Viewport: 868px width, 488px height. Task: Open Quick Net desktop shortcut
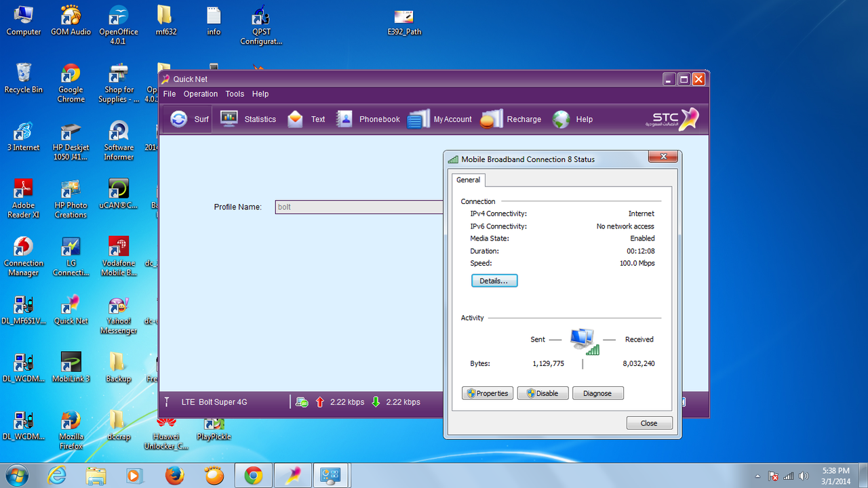coord(71,309)
